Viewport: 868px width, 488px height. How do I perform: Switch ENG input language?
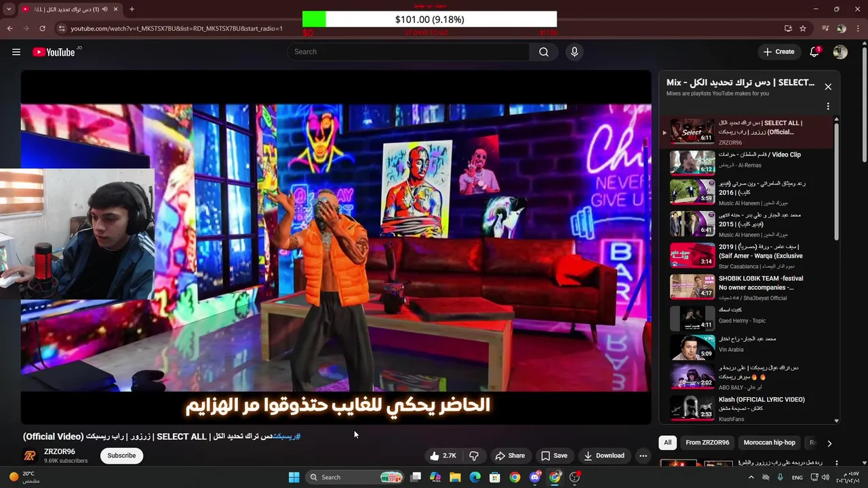click(797, 477)
